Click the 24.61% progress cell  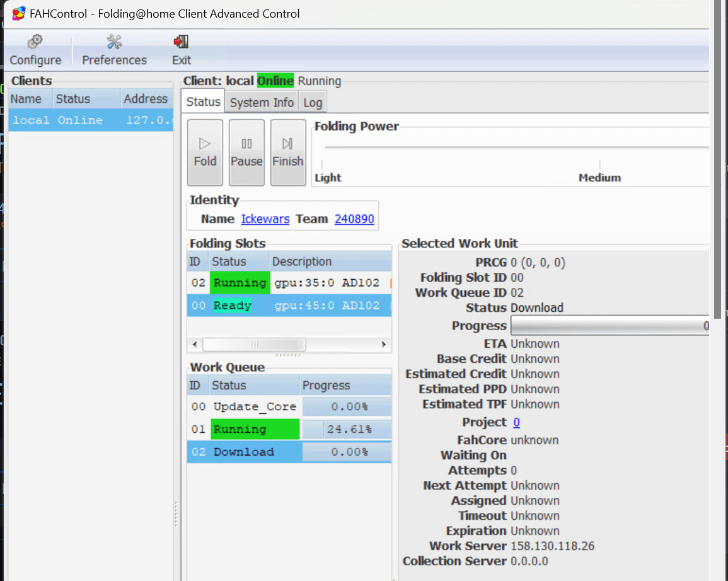(347, 429)
